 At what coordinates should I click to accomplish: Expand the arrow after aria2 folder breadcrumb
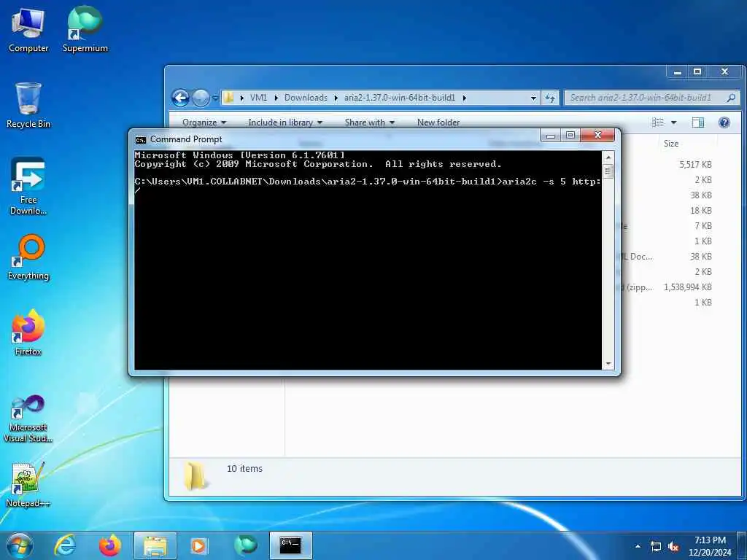[464, 98]
